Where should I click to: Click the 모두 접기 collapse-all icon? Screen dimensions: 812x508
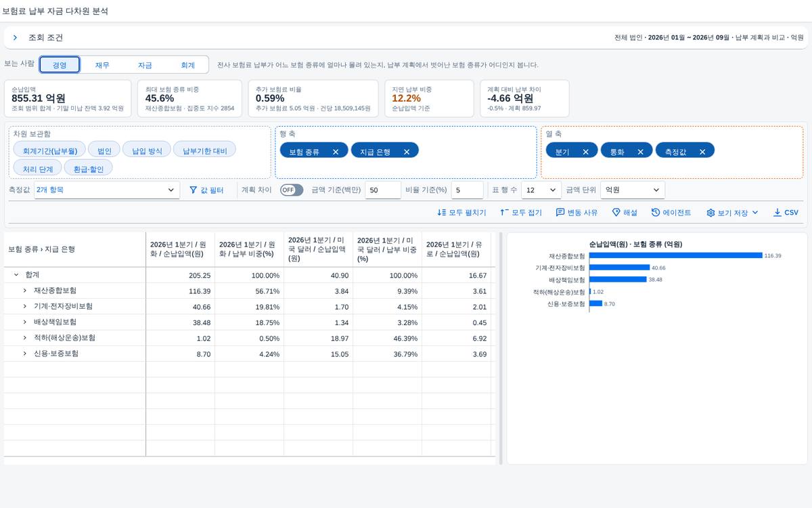tap(504, 213)
